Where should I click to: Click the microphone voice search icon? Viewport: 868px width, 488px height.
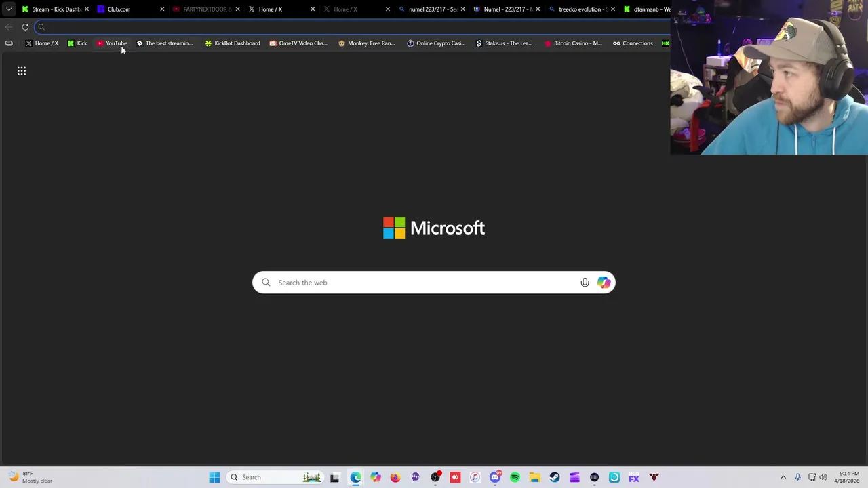(x=585, y=283)
